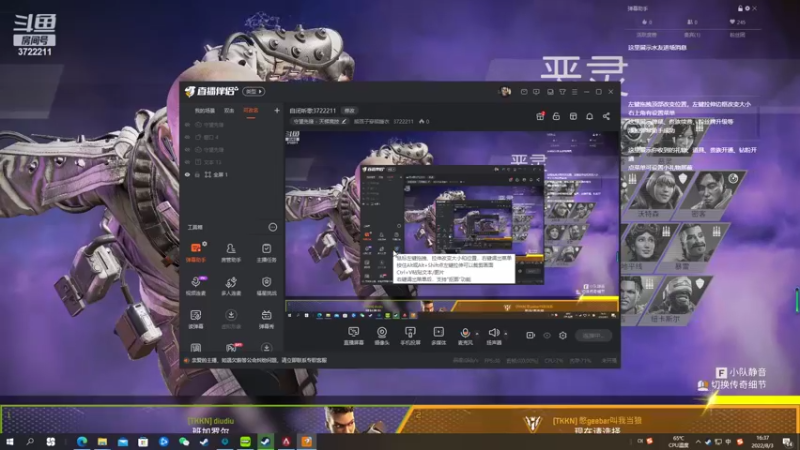Open the hamburger menu in title bar
This screenshot has height=450, width=800.
click(x=574, y=92)
